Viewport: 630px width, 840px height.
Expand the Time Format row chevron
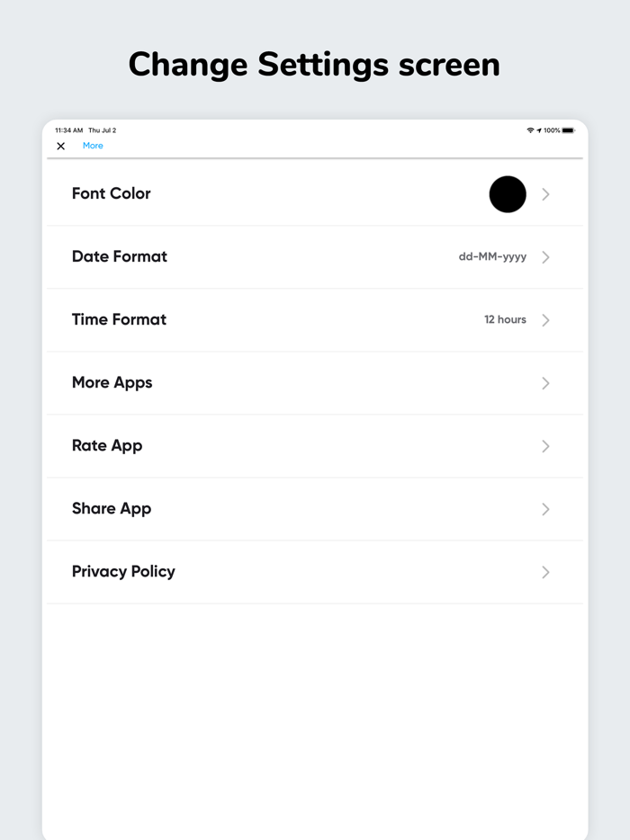point(545,320)
